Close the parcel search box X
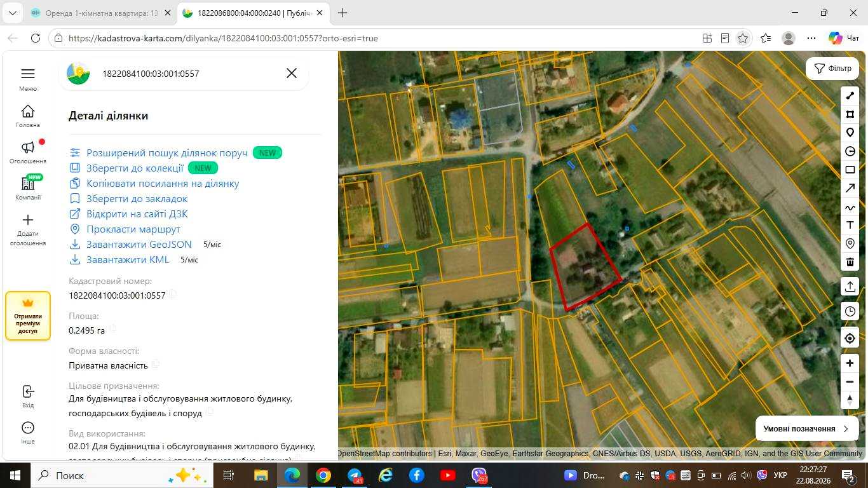 [x=292, y=73]
